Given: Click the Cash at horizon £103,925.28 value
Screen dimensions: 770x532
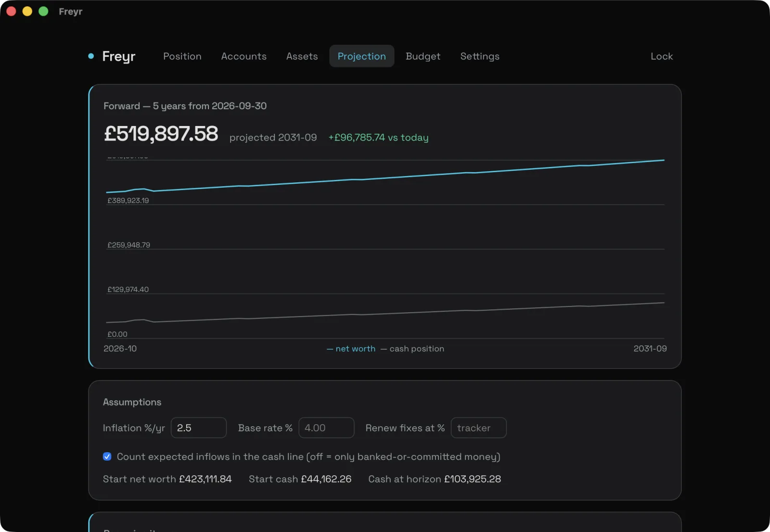Looking at the screenshot, I should (472, 479).
